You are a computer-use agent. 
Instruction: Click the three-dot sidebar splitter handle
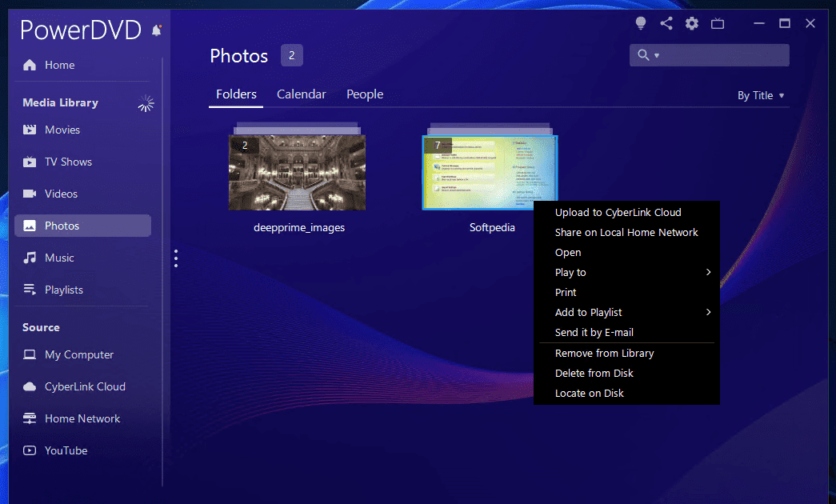click(x=176, y=258)
